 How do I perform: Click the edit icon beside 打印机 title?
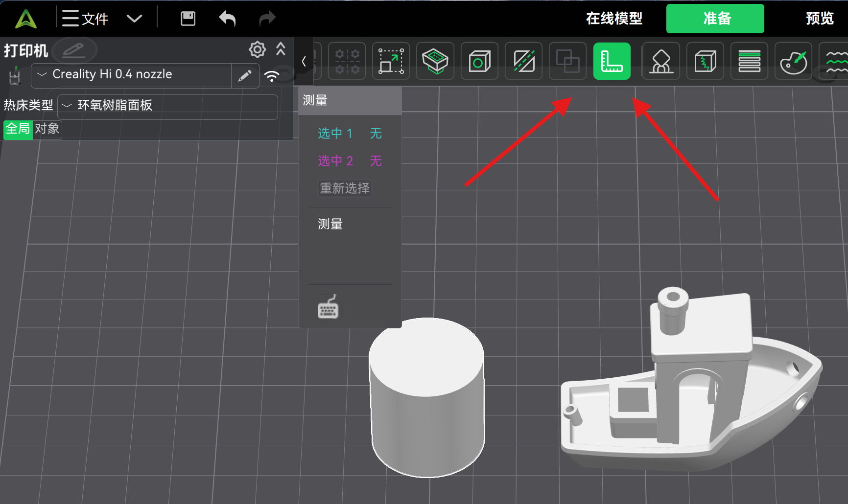pyautogui.click(x=74, y=50)
